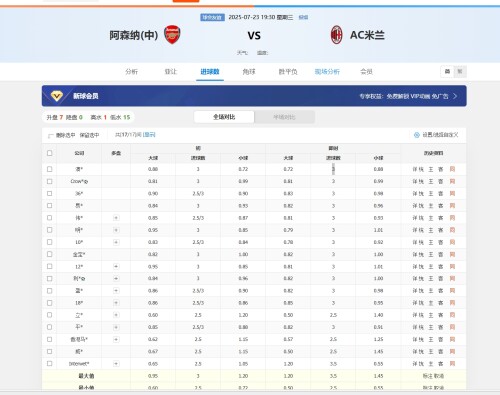Click 标注 in the 最大值 row
The width and height of the screenshot is (500, 395).
(428, 376)
